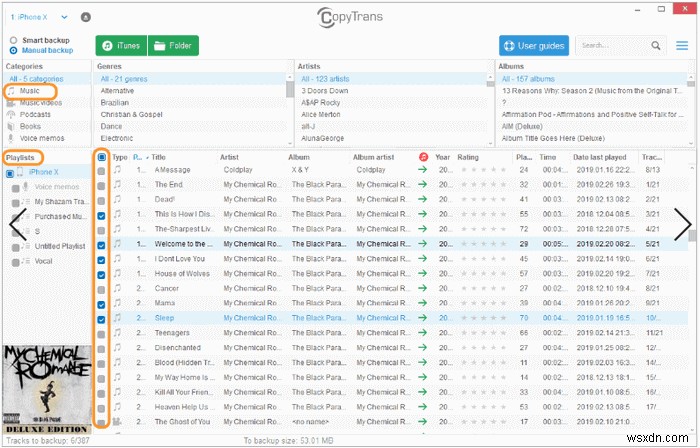Uncheck the House of Wolves checkbox

(x=101, y=275)
